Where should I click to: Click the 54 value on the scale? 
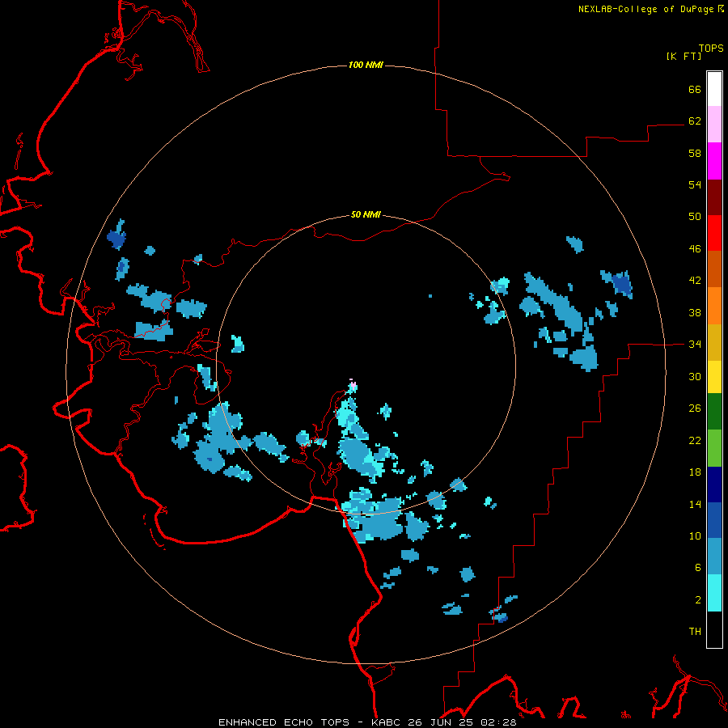point(695,184)
